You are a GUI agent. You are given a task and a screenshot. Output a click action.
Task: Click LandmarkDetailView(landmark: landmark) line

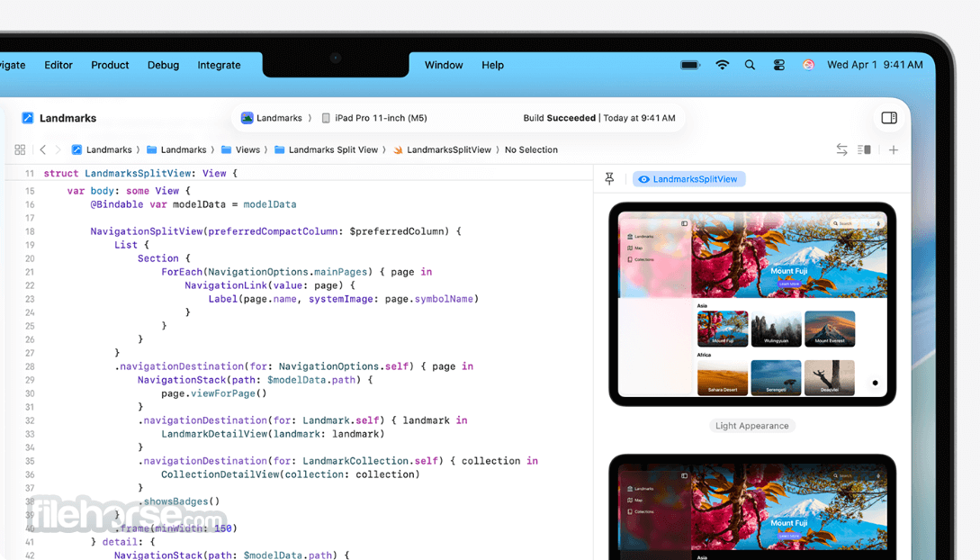tap(273, 434)
